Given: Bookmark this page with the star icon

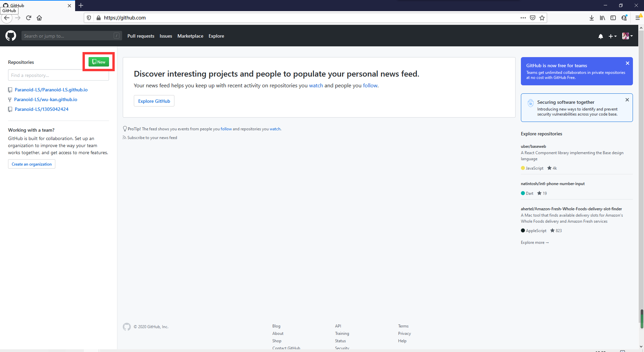Looking at the screenshot, I should pos(542,18).
